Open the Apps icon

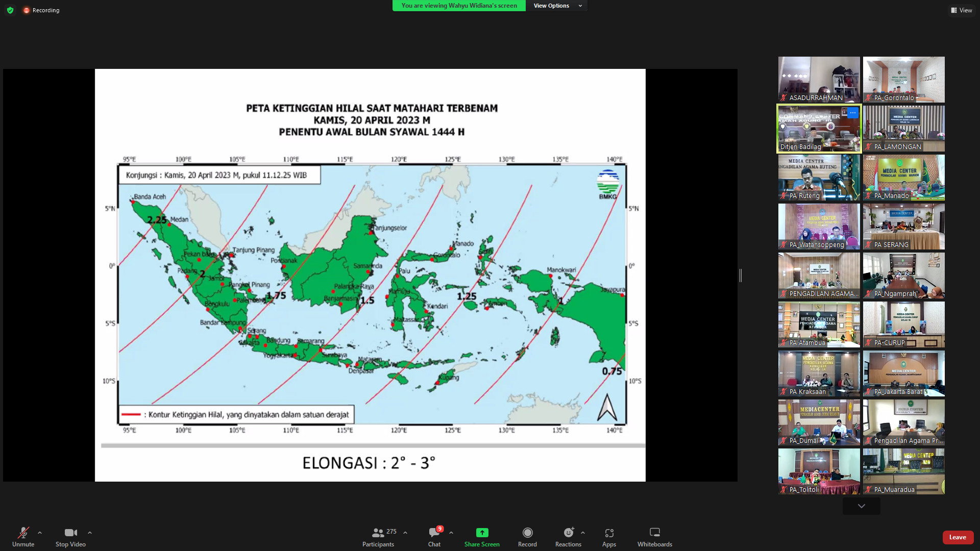pos(609,533)
